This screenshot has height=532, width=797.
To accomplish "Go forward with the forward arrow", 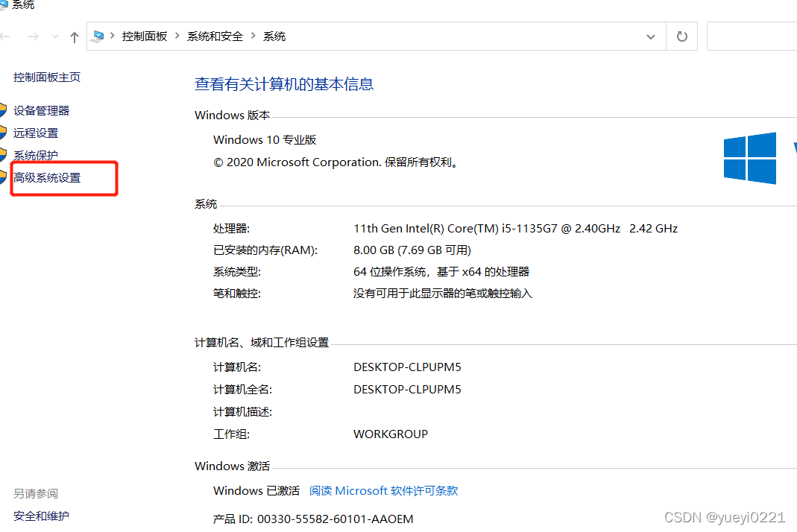I will coord(33,37).
